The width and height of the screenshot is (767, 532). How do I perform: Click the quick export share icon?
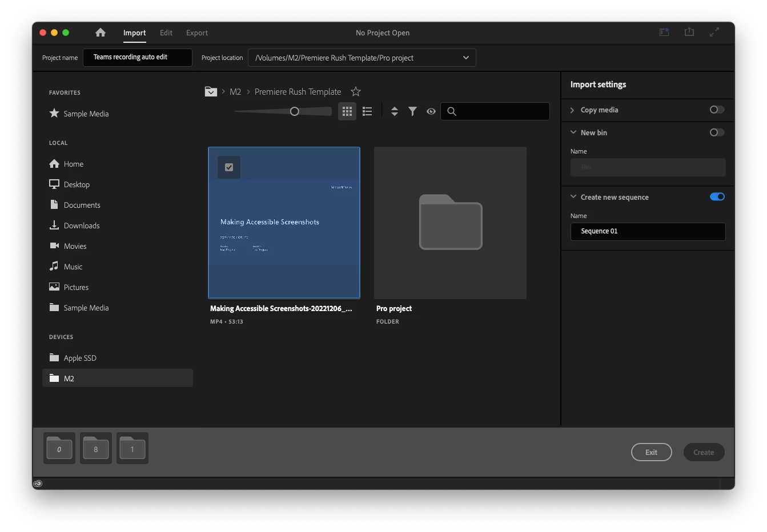point(689,32)
